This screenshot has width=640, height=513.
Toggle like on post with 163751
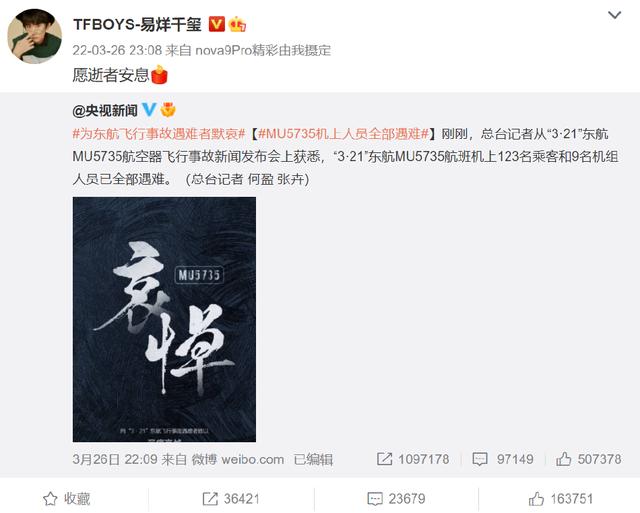tap(560, 499)
